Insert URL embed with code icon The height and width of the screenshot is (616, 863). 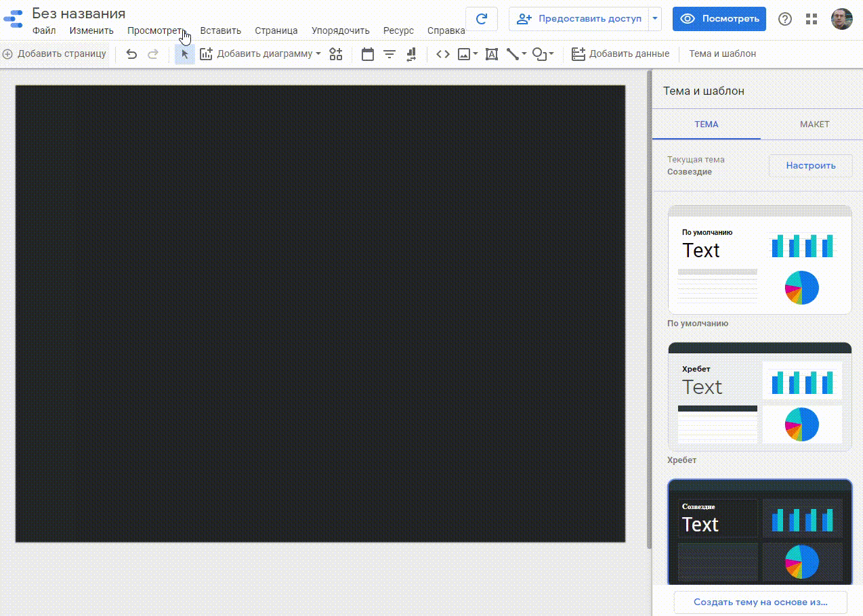[x=443, y=54]
